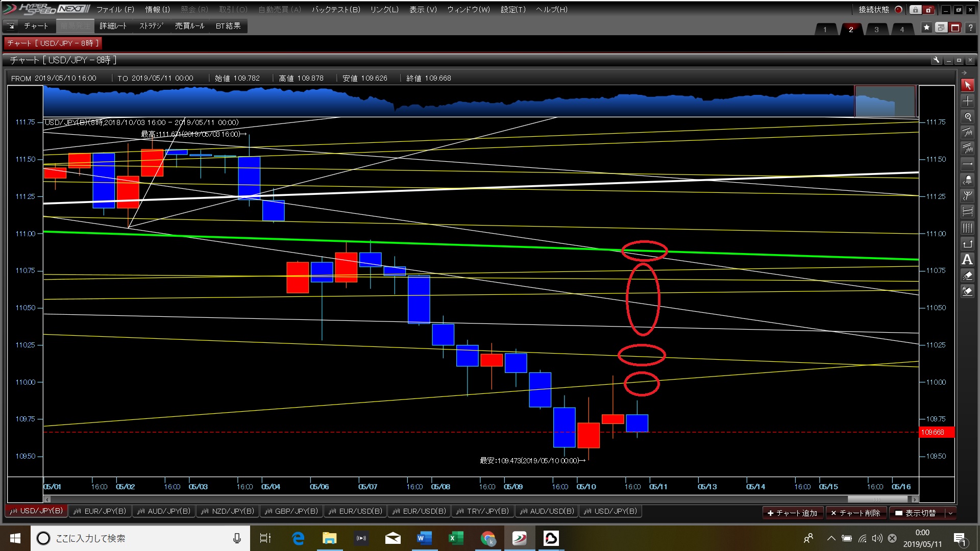The height and width of the screenshot is (551, 980).
Task: Activate the magnifier zoom tool
Action: pyautogui.click(x=967, y=117)
